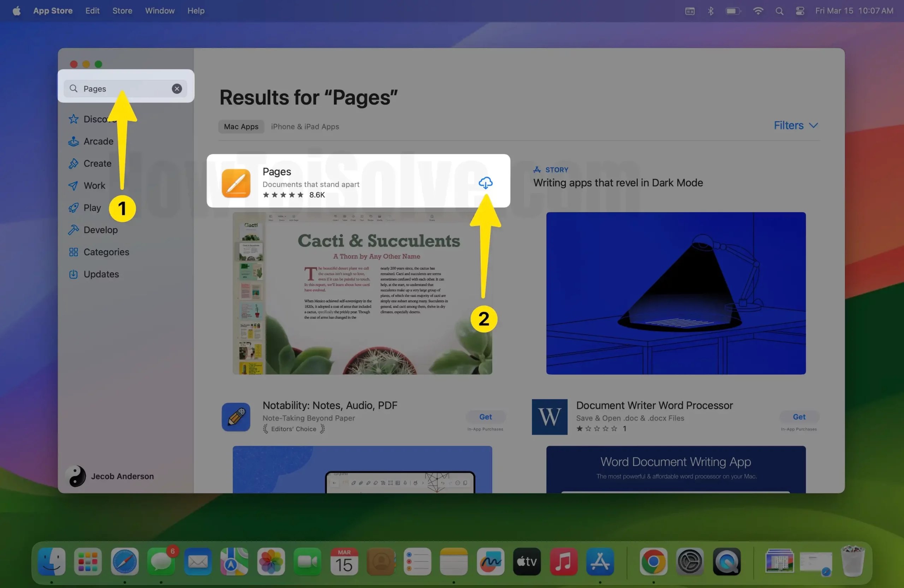Open Spotlight search from the menu bar
Image resolution: width=904 pixels, height=588 pixels.
[779, 11]
